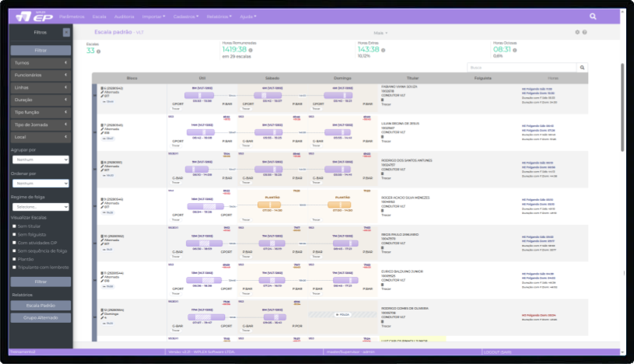634x364 pixels.
Task: Open the Escala menu item
Action: pyautogui.click(x=99, y=16)
